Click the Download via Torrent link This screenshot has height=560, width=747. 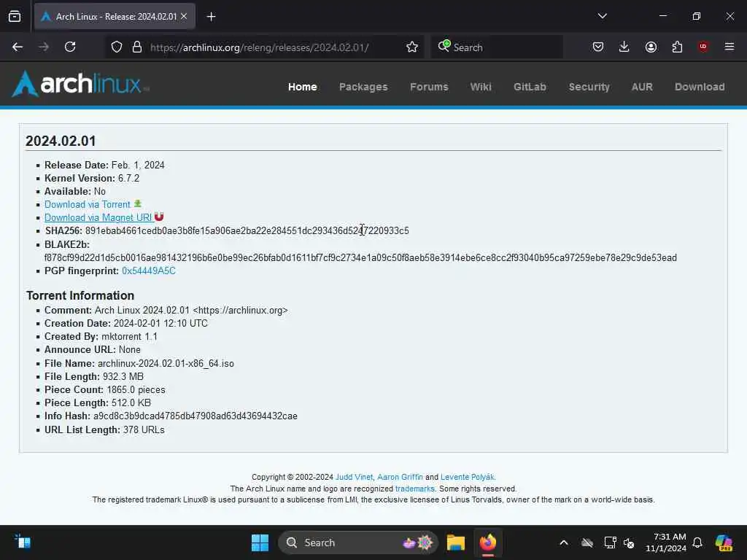pyautogui.click(x=88, y=204)
